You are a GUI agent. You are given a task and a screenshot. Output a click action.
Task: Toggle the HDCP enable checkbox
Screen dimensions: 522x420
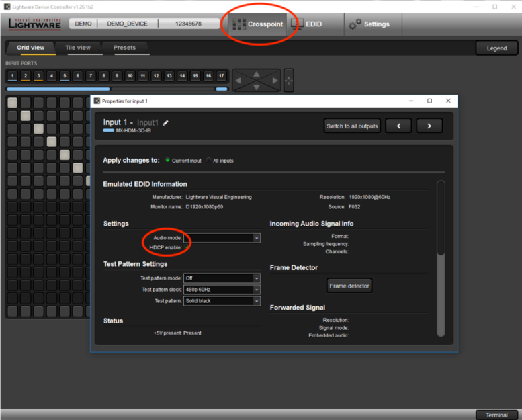187,247
